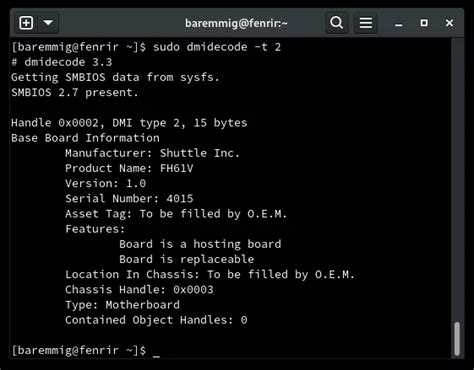Click the vertical scrollbar thumb
Image resolution: width=474 pixels, height=370 pixels.
click(x=457, y=338)
